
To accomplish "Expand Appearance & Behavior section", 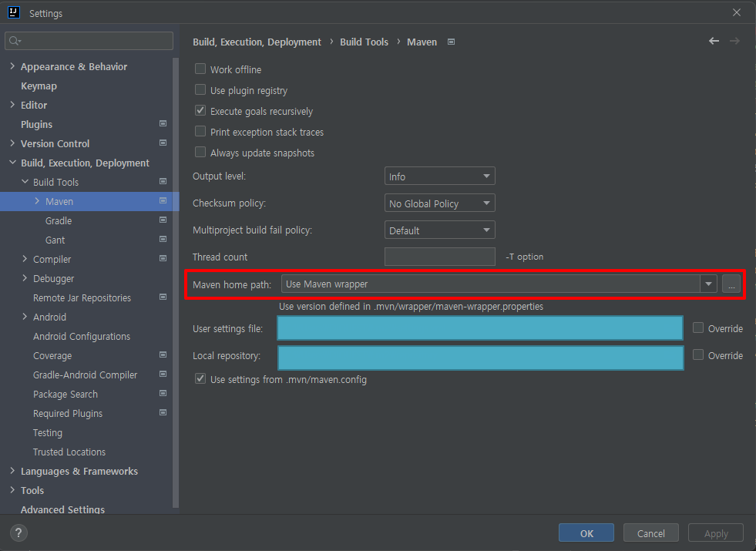I will [12, 66].
